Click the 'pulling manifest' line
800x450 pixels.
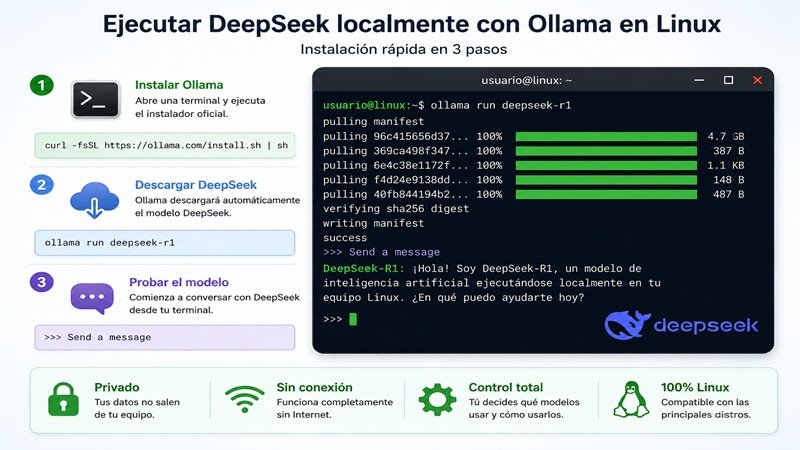click(x=373, y=121)
